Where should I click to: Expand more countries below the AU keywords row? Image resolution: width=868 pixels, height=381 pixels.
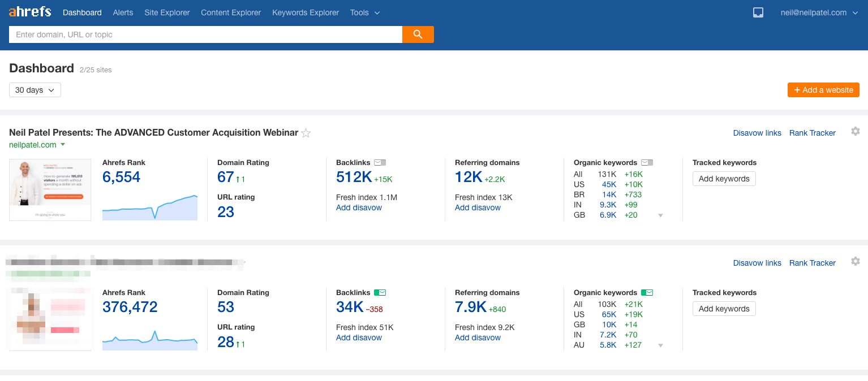point(660,345)
